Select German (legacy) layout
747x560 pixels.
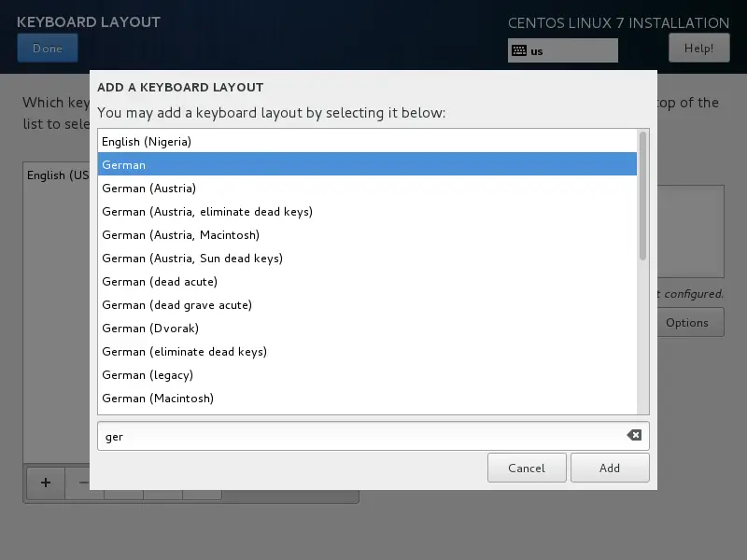coord(367,375)
